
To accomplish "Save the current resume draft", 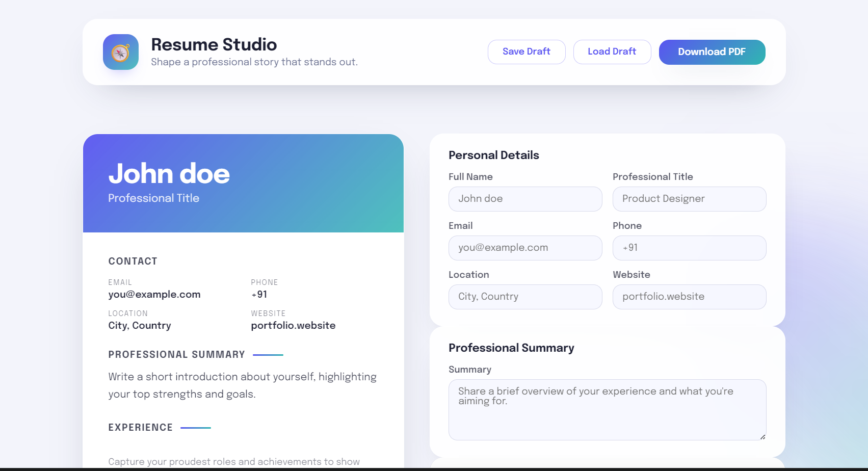I will [526, 52].
